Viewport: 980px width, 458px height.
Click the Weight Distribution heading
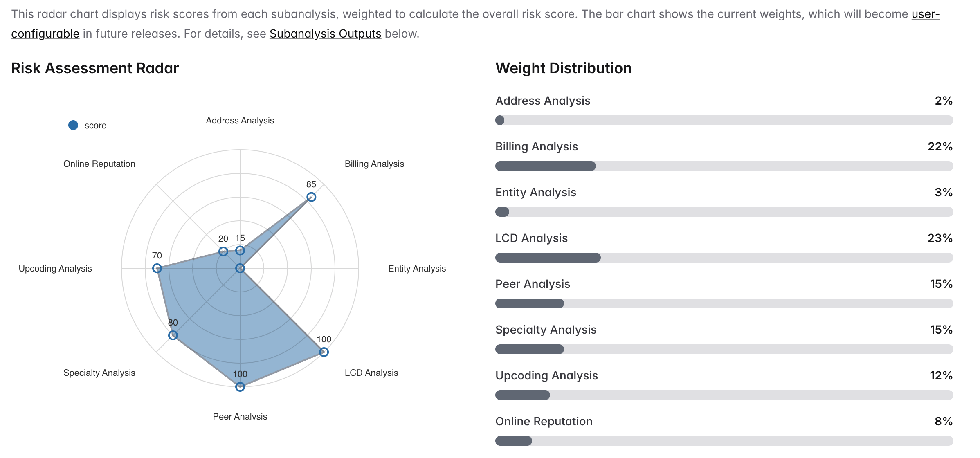pyautogui.click(x=563, y=68)
